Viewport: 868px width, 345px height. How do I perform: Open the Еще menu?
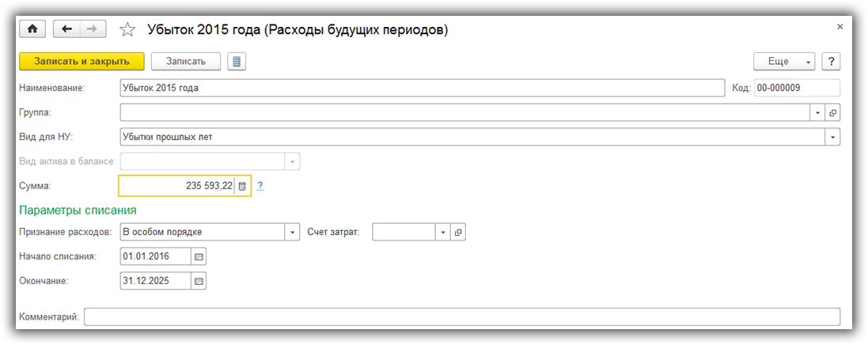click(783, 62)
